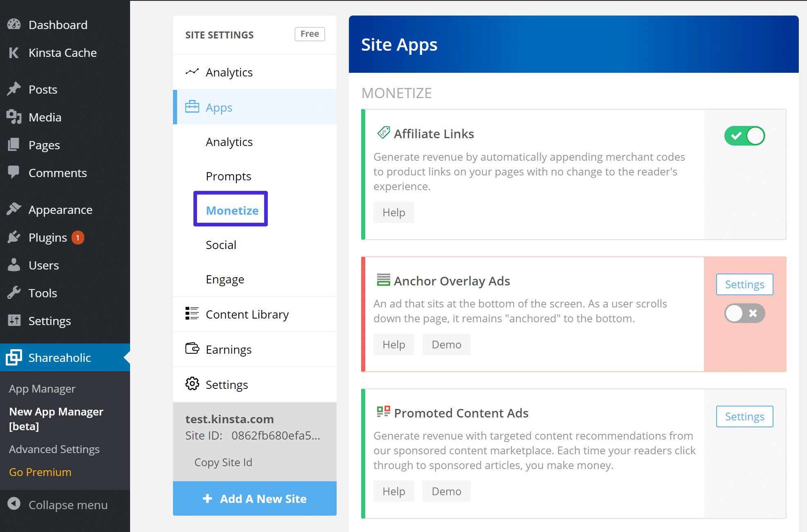Select the Engage menu item
Viewport: 807px width, 532px height.
click(x=225, y=278)
